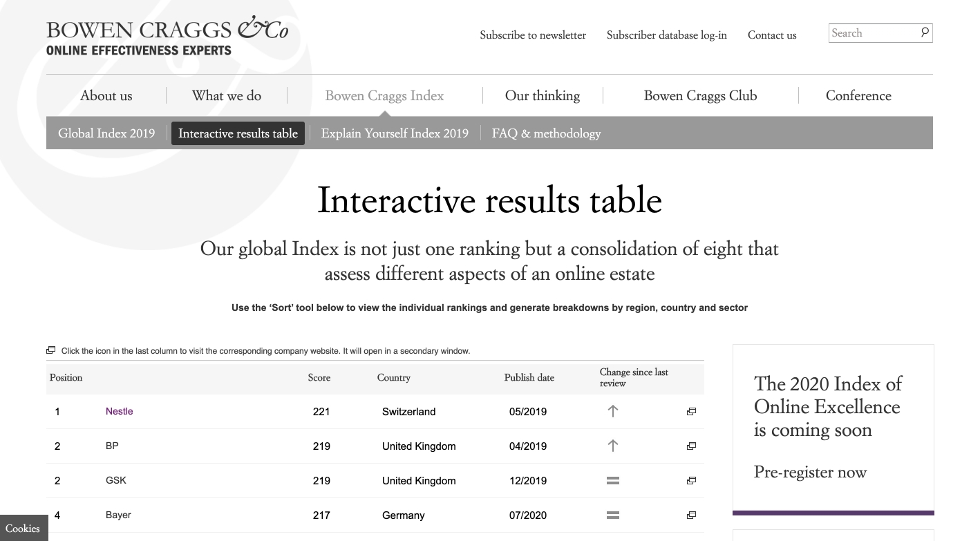Image resolution: width=980 pixels, height=541 pixels.
Task: Click Germany in the Country column
Action: tap(404, 515)
